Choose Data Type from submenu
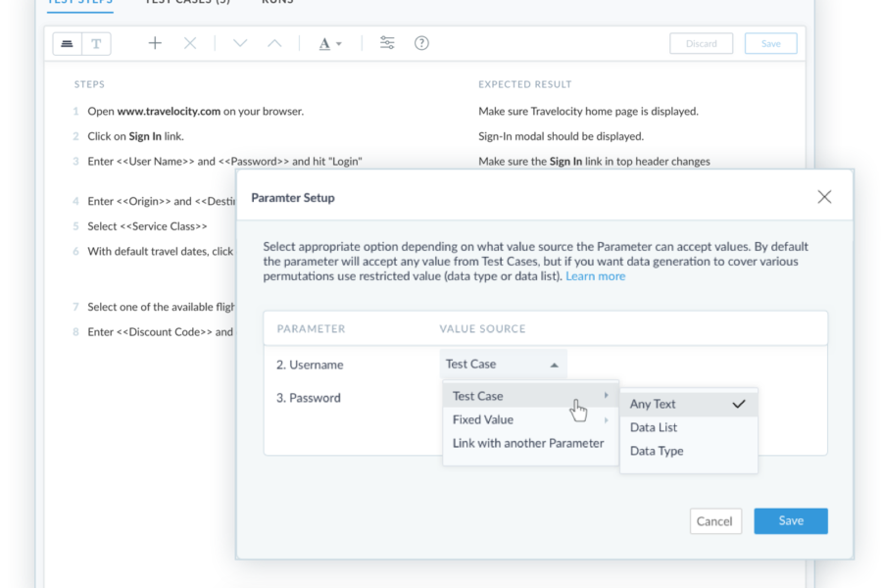This screenshot has width=882, height=588. (657, 451)
